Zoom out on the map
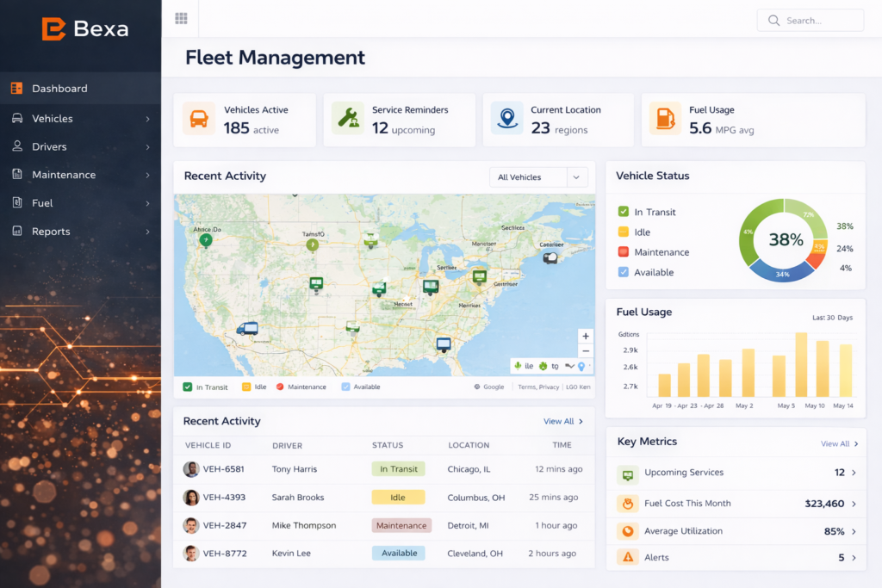The height and width of the screenshot is (588, 882). 586,351
